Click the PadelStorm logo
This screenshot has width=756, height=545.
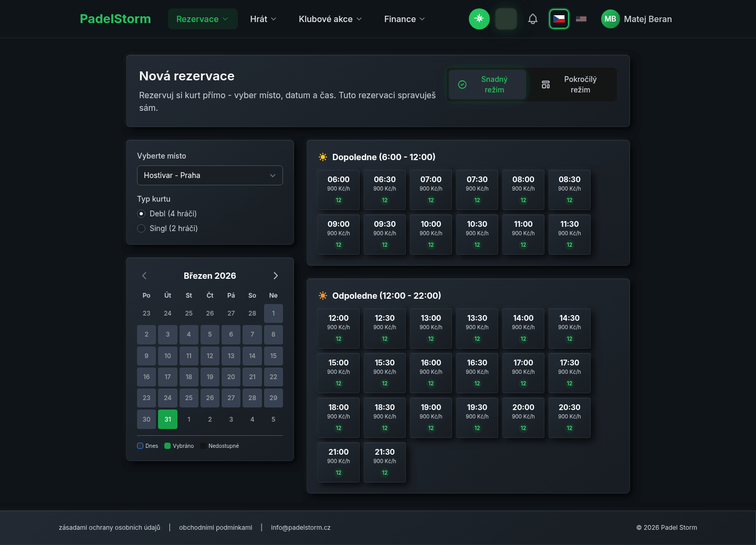coord(115,19)
